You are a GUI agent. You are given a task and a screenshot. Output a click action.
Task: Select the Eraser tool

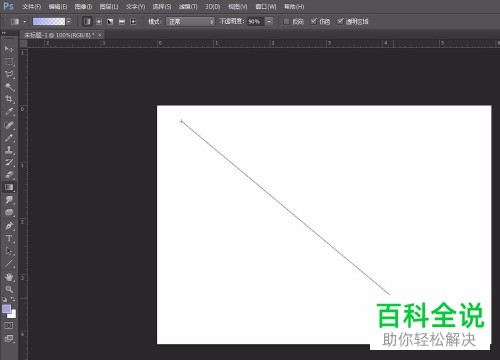pos(9,175)
